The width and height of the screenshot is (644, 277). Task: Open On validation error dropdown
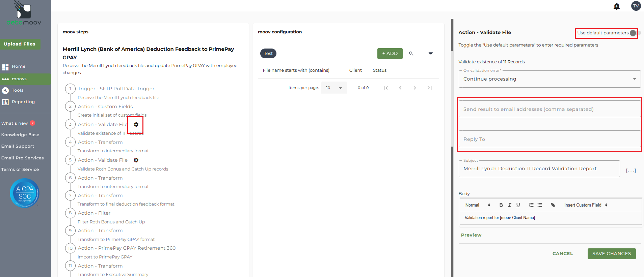[549, 79]
